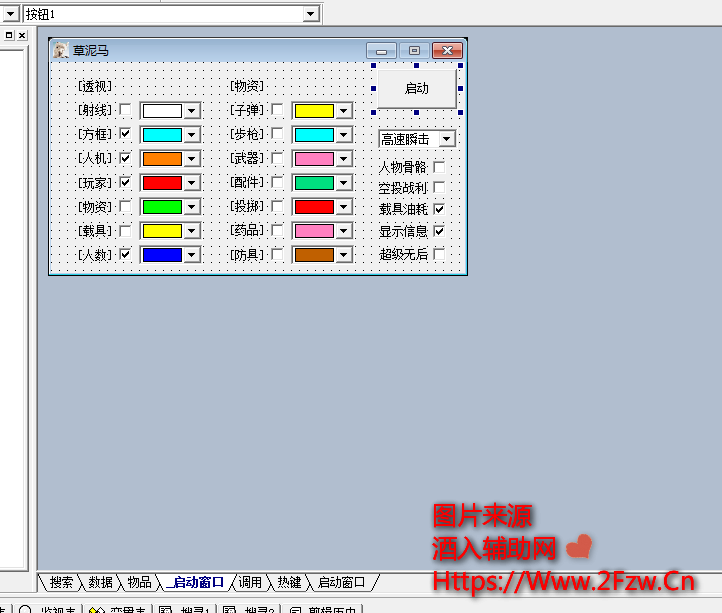The height and width of the screenshot is (613, 722).
Task: Select the [透视] label
Action: (95, 86)
